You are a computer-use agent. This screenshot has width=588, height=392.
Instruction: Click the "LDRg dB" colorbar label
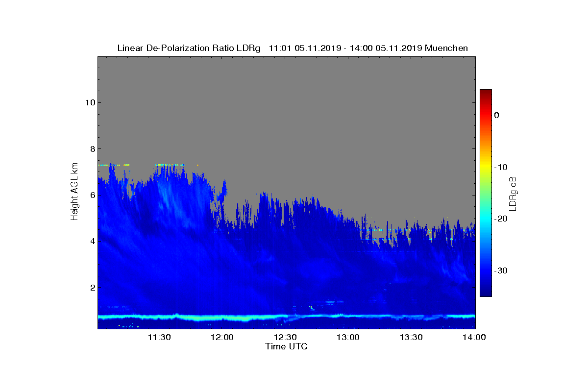click(513, 193)
